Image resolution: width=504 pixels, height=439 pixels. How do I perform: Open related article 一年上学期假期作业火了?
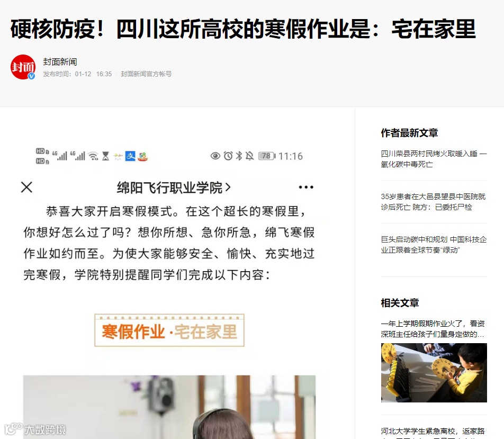pyautogui.click(x=433, y=329)
